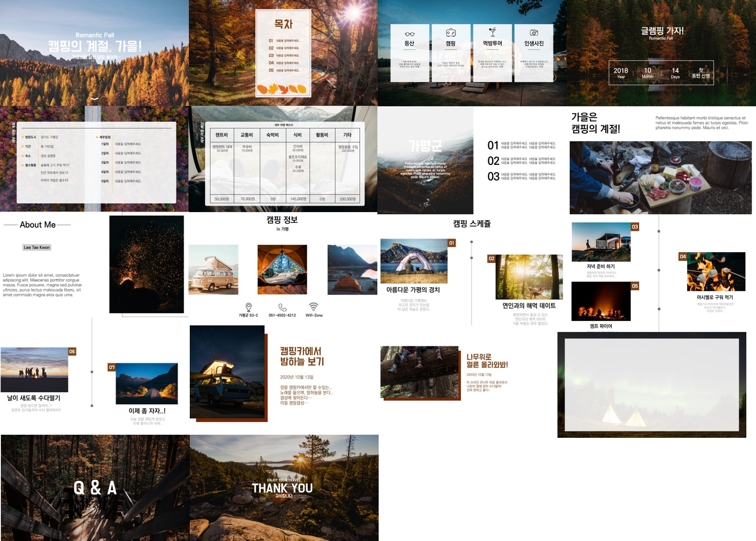
Task: Click the camera icon above 인생사진
Action: pos(534,32)
